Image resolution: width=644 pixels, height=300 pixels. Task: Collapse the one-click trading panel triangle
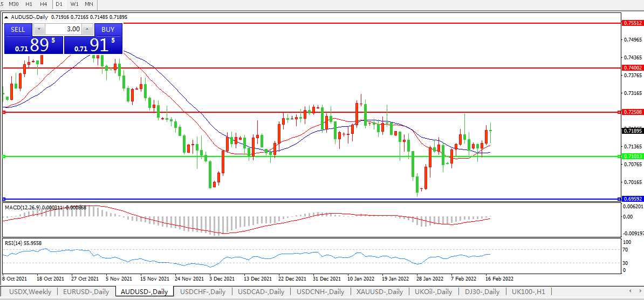(x=6, y=17)
